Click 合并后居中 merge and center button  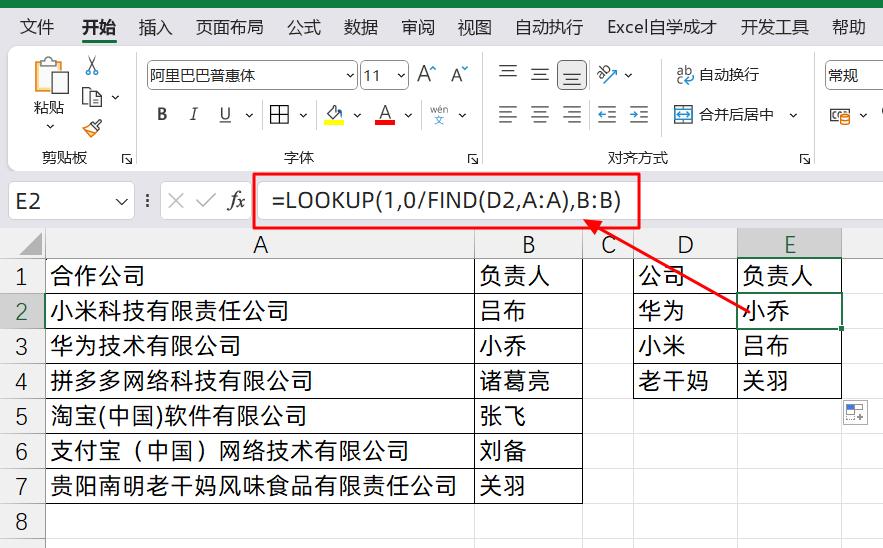click(724, 115)
